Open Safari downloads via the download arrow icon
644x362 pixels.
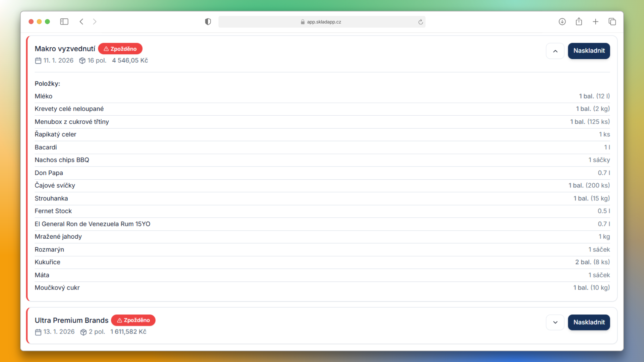[562, 21]
